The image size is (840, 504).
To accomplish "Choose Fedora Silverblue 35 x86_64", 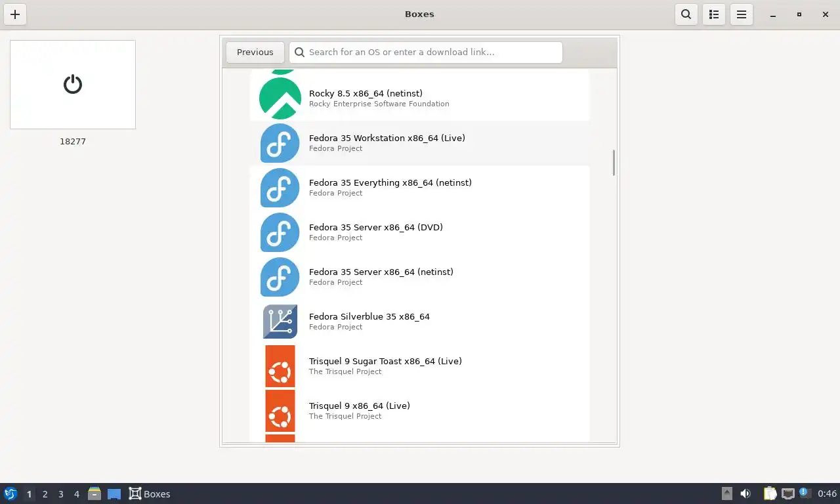I will pyautogui.click(x=369, y=316).
